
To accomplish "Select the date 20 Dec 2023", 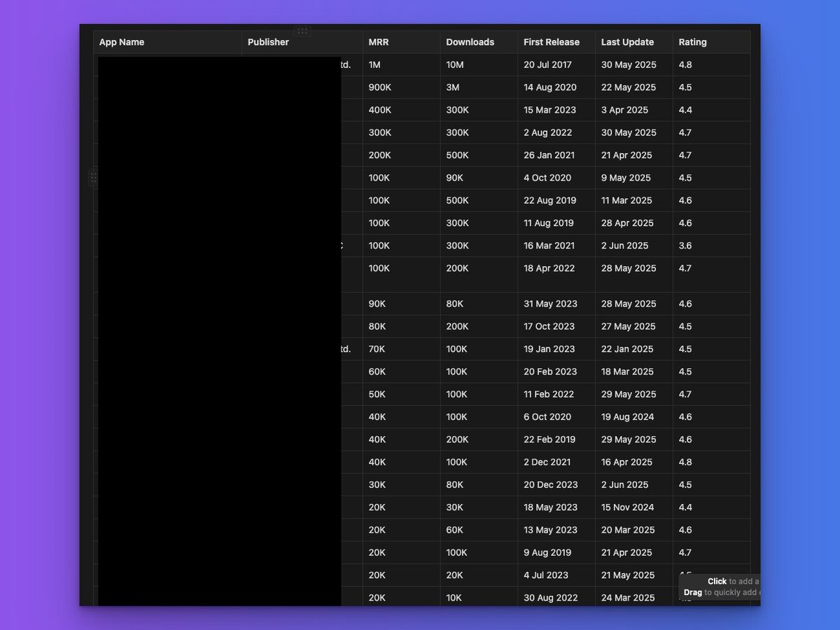I will pyautogui.click(x=551, y=484).
